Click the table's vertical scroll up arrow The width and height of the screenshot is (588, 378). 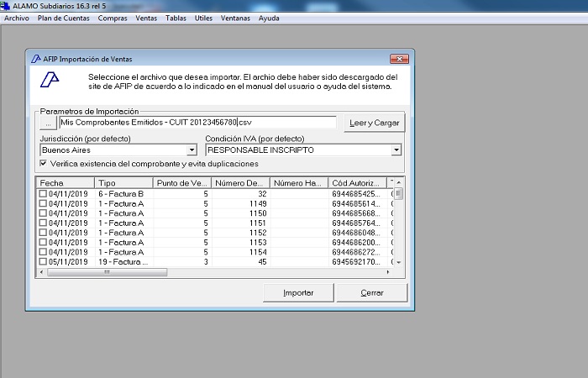[x=399, y=182]
